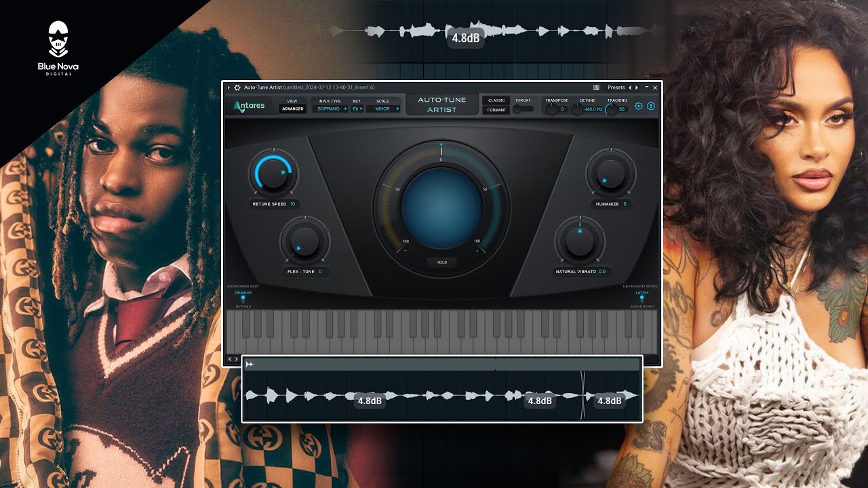Shift keyboard left with arrow
Viewport: 868px width, 488px height.
coord(229,359)
